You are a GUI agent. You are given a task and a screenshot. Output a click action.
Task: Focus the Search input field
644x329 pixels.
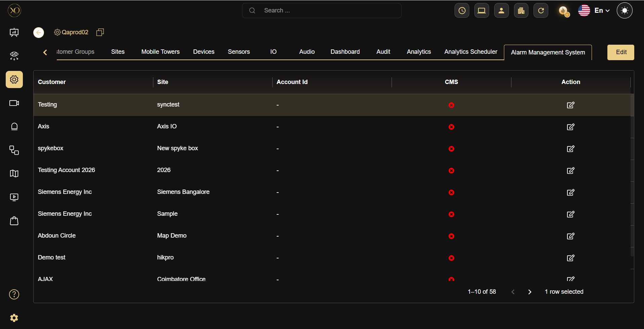click(x=322, y=10)
